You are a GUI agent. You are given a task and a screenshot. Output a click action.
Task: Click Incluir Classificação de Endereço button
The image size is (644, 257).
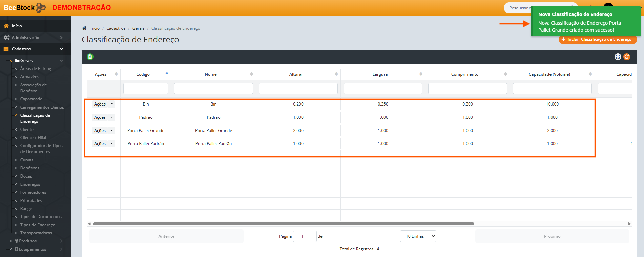click(x=598, y=40)
